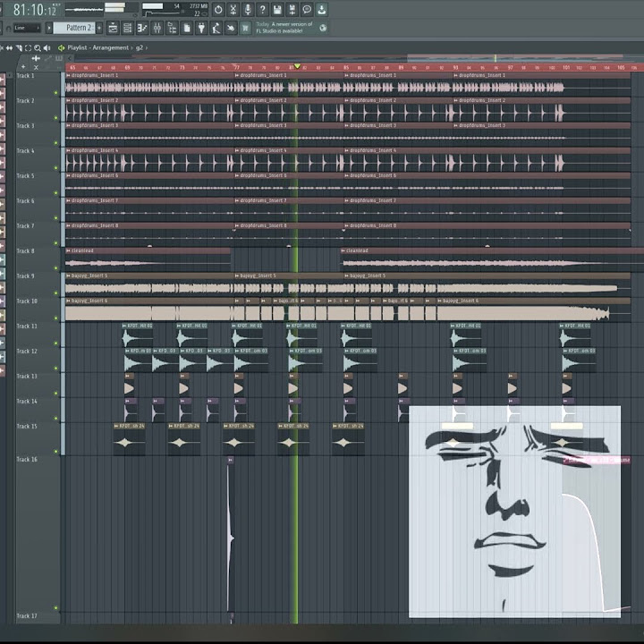Image resolution: width=644 pixels, height=644 pixels.
Task: Select the Track 13 header
Action: click(38, 385)
